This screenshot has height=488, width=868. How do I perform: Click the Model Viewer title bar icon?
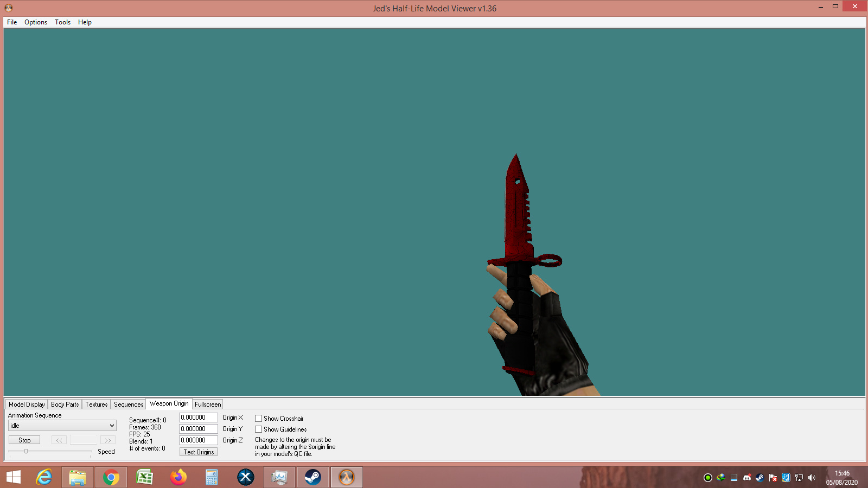(9, 8)
